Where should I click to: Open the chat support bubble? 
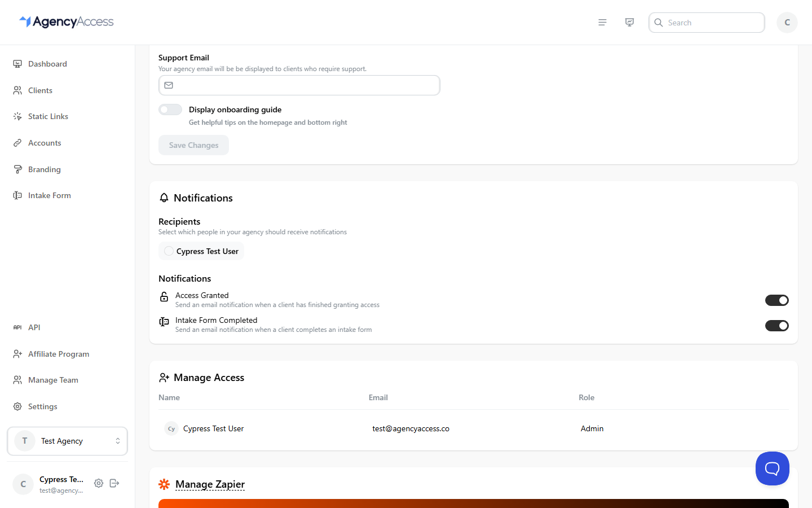(x=773, y=468)
